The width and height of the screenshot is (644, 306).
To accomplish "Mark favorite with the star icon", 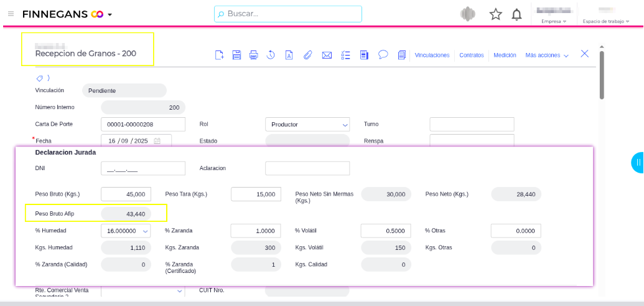I will click(495, 14).
